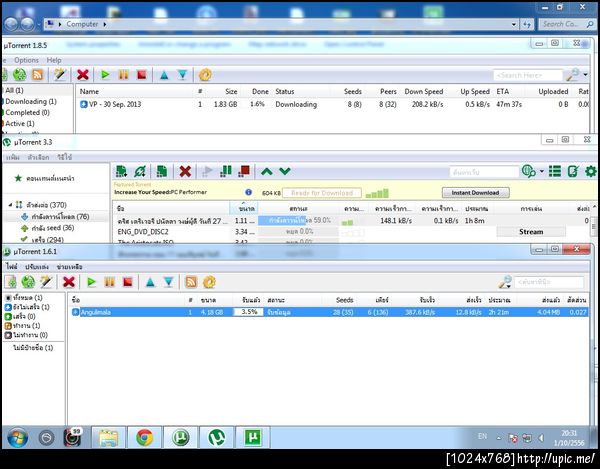Screen dimensions: 600x469
Task: Open ช่วยเหลือ menu in uTorrent 1.6.1
Action: (x=69, y=267)
